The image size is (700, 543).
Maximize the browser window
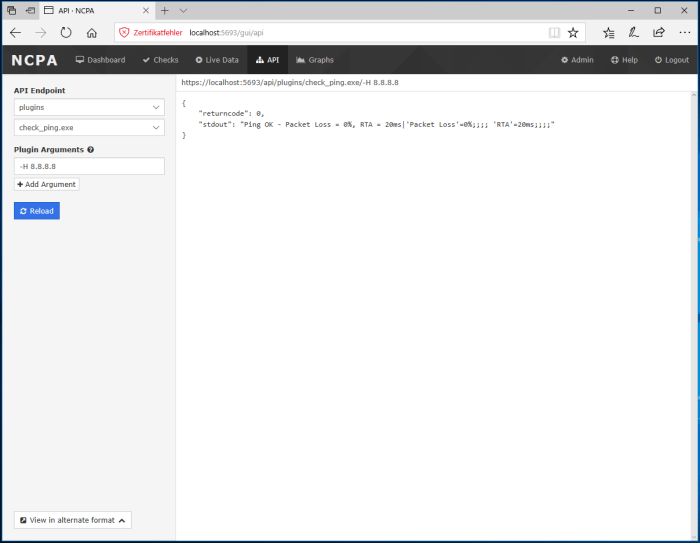(658, 10)
